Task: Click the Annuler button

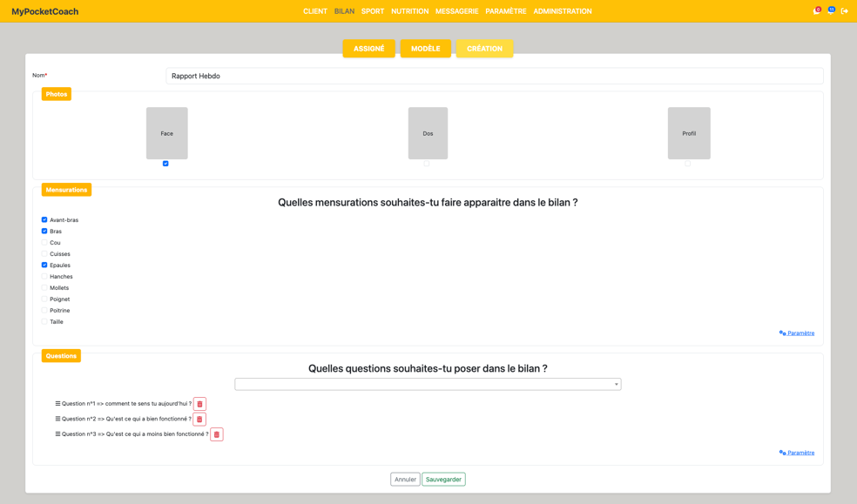Action: [405, 480]
